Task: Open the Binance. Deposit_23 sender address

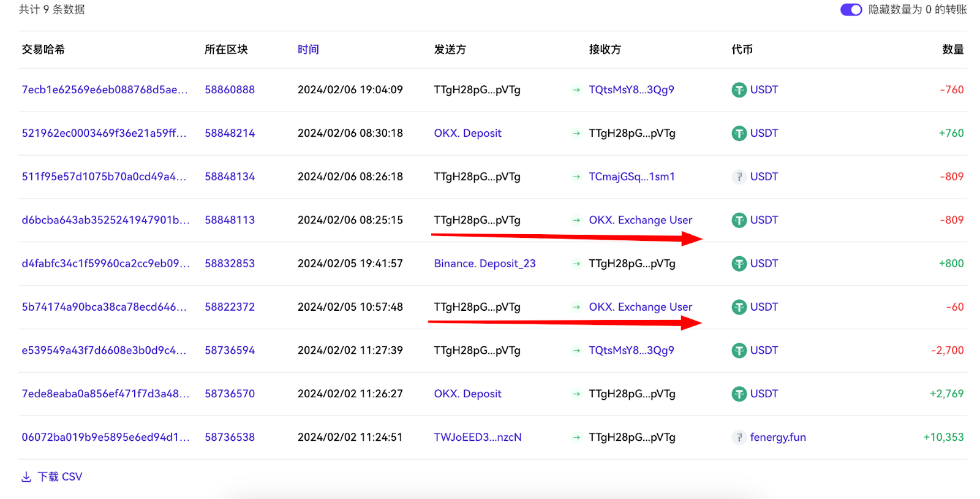Action: [x=484, y=264]
